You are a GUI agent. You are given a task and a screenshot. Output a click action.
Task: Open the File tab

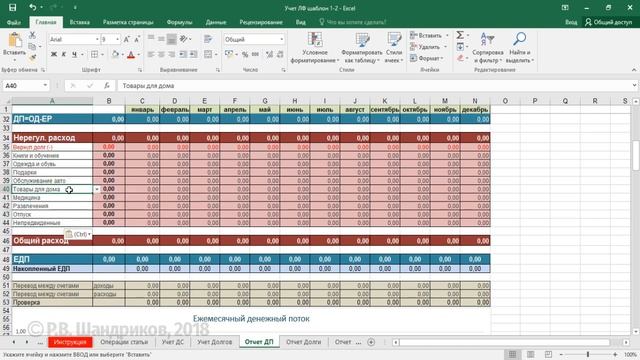[x=13, y=22]
